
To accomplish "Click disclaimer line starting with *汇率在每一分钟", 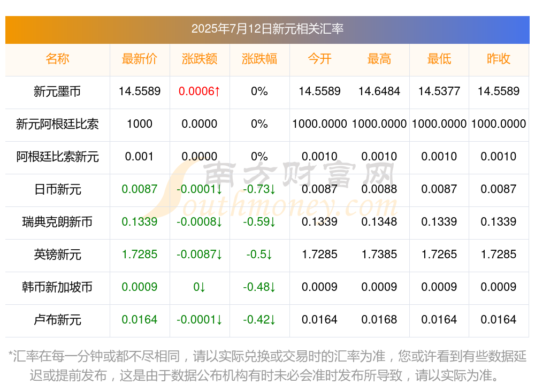I will click(x=267, y=357).
